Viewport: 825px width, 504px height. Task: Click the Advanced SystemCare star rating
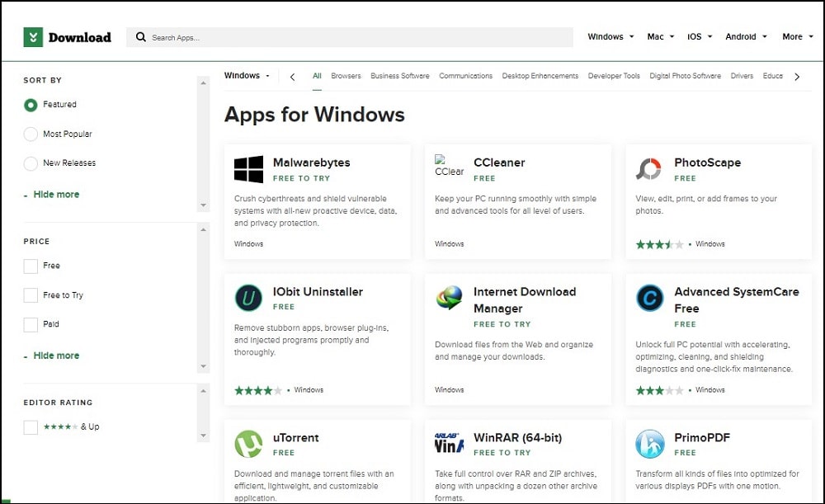pyautogui.click(x=660, y=390)
